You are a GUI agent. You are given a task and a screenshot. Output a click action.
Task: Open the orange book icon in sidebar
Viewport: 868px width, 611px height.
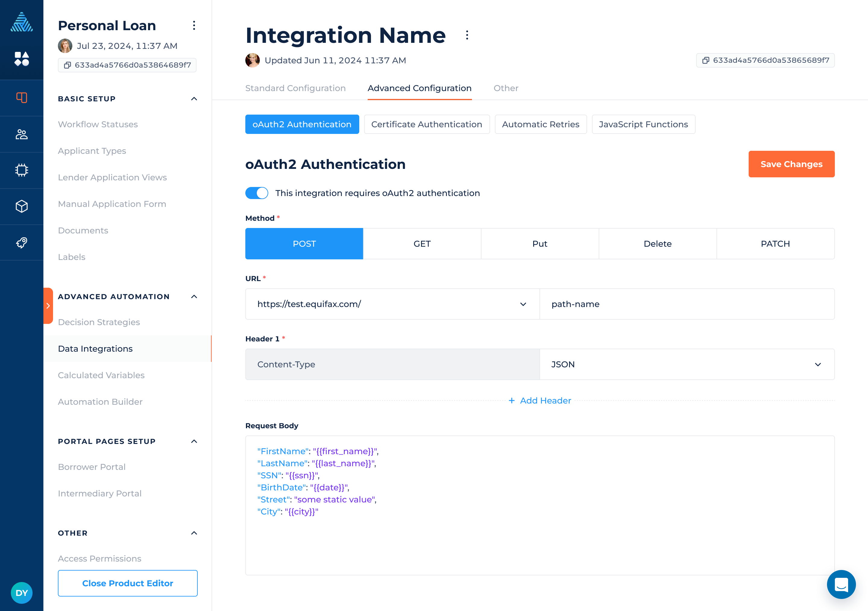coord(21,98)
